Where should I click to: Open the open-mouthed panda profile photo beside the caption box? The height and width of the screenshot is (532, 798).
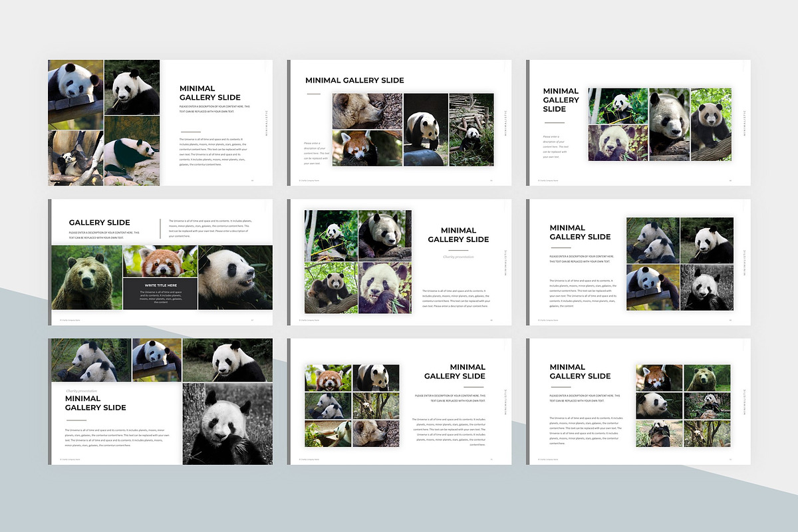pyautogui.click(x=235, y=277)
